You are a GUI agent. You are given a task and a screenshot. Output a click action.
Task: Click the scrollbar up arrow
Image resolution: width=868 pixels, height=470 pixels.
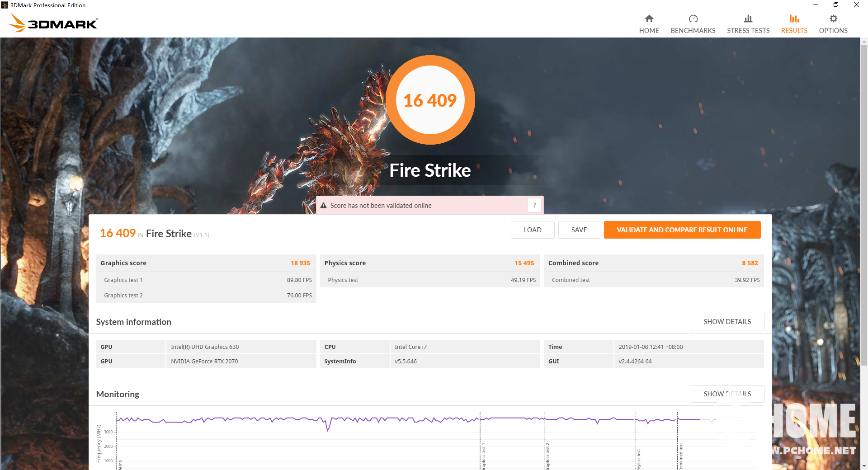[x=864, y=41]
